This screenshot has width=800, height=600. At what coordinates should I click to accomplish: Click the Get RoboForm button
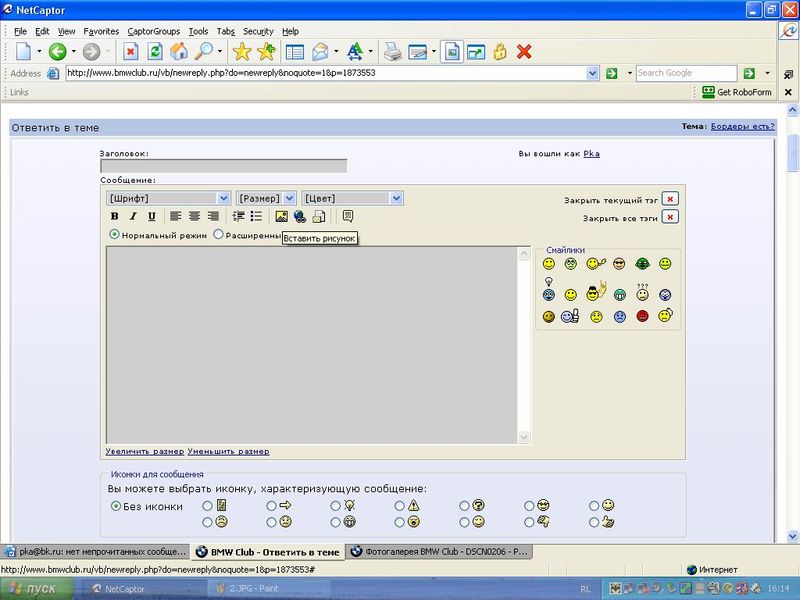(x=737, y=92)
